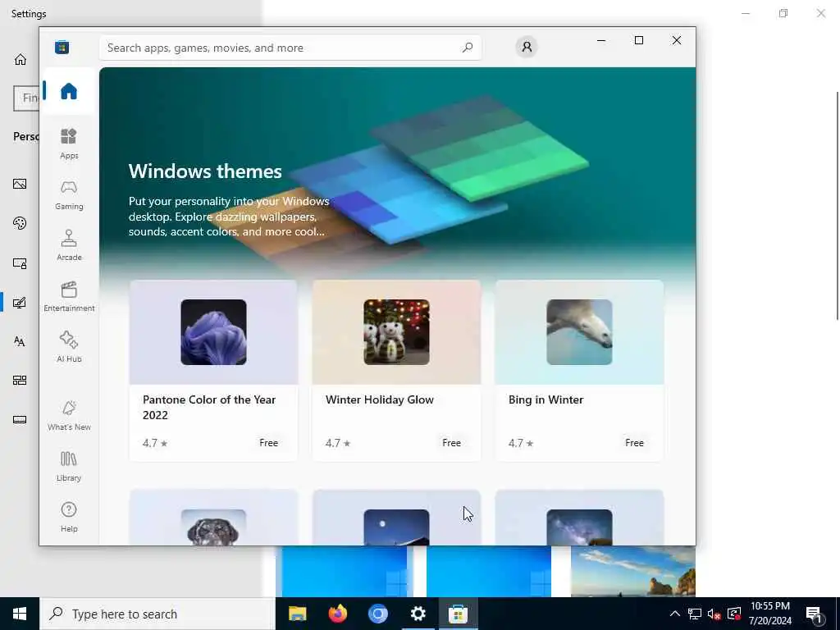The image size is (840, 630).
Task: Click 'Free' price on Bing in Winter card
Action: pyautogui.click(x=634, y=443)
